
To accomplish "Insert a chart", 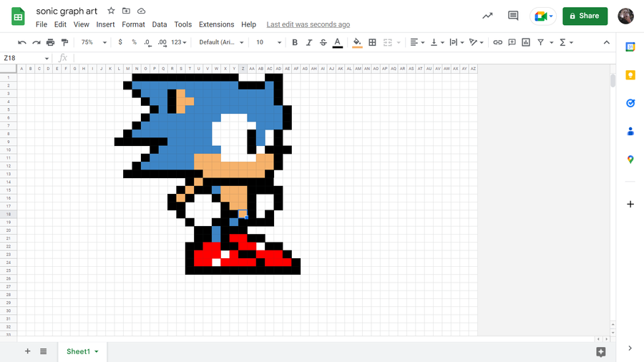I will coord(526,42).
